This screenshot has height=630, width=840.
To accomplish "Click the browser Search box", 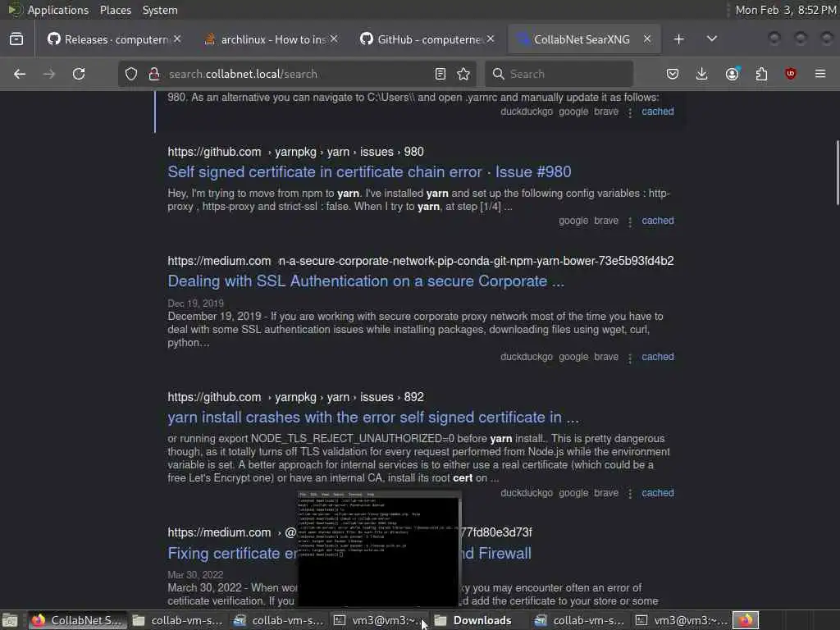I will click(x=559, y=74).
